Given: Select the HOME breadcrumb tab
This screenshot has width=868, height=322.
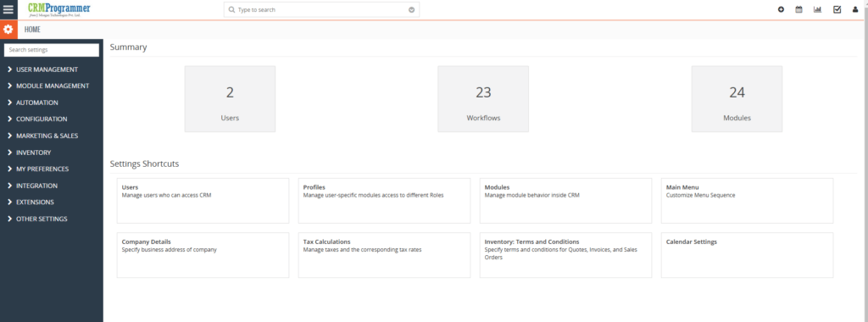Looking at the screenshot, I should point(32,30).
